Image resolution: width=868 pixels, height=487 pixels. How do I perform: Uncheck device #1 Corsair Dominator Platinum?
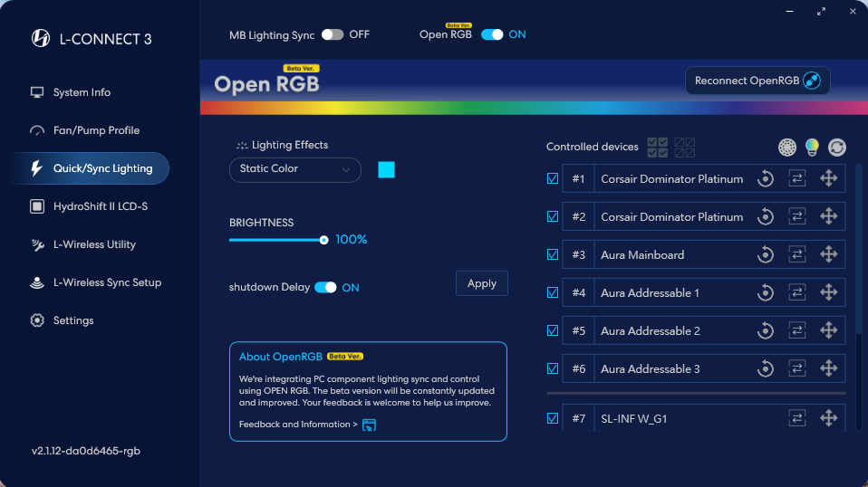[x=553, y=179]
